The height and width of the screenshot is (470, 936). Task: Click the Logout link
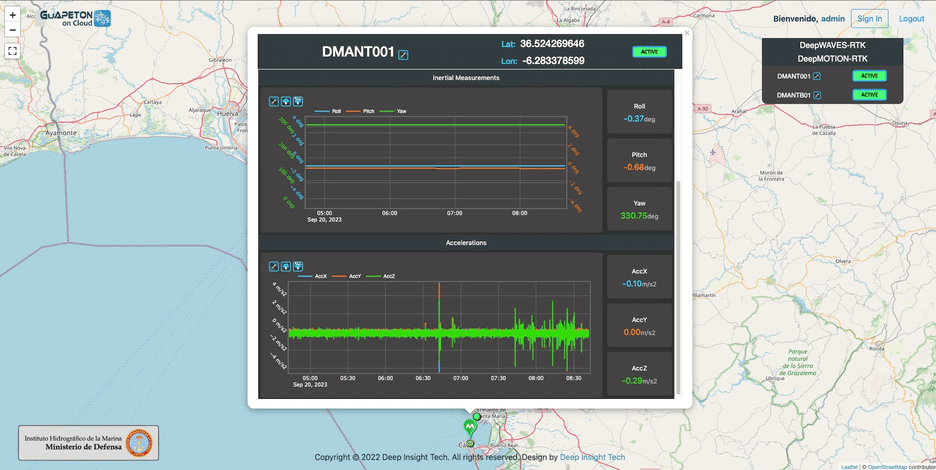click(911, 19)
